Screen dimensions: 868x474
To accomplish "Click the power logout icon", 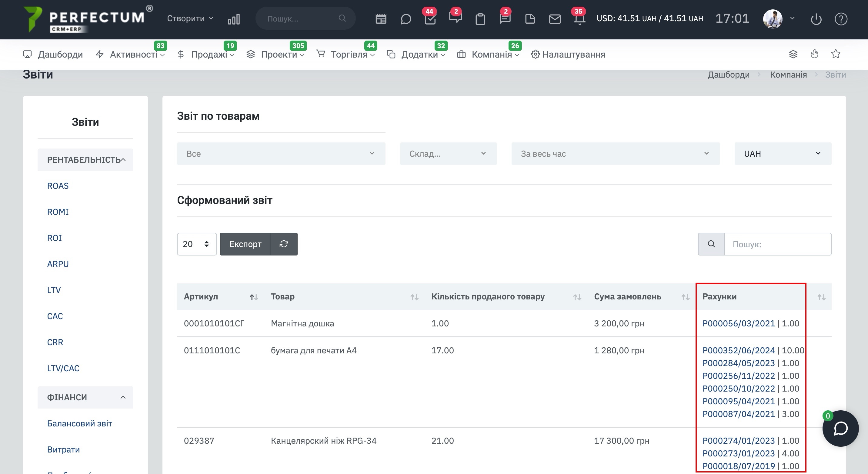I will pos(816,19).
